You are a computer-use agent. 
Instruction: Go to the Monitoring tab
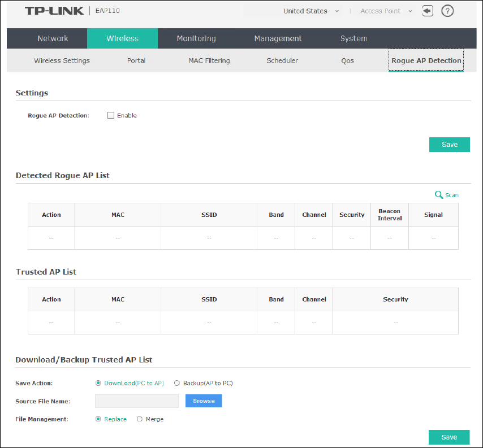click(196, 38)
